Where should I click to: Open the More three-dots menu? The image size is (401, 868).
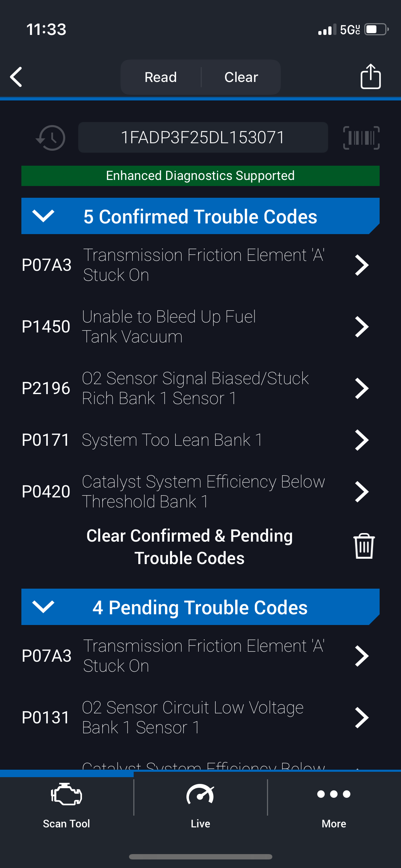click(334, 795)
